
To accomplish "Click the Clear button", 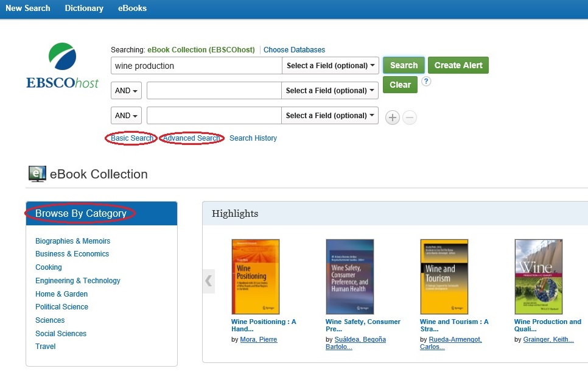I will (400, 85).
